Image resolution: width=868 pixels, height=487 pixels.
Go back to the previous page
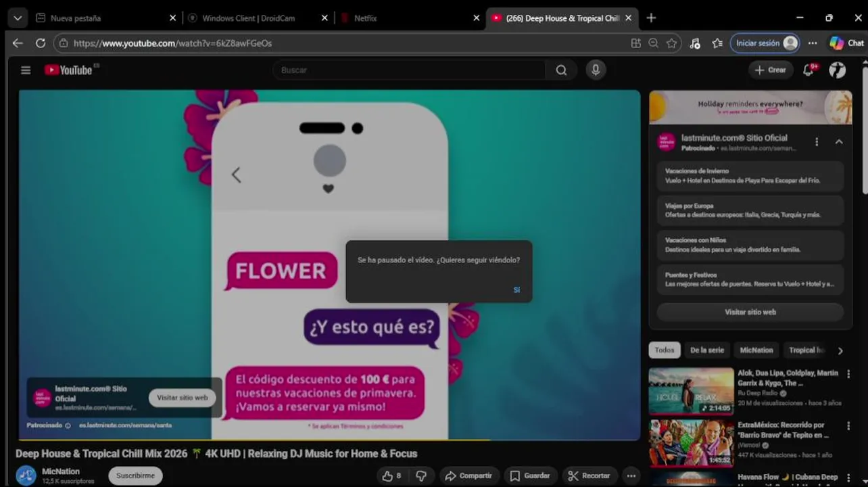click(18, 43)
